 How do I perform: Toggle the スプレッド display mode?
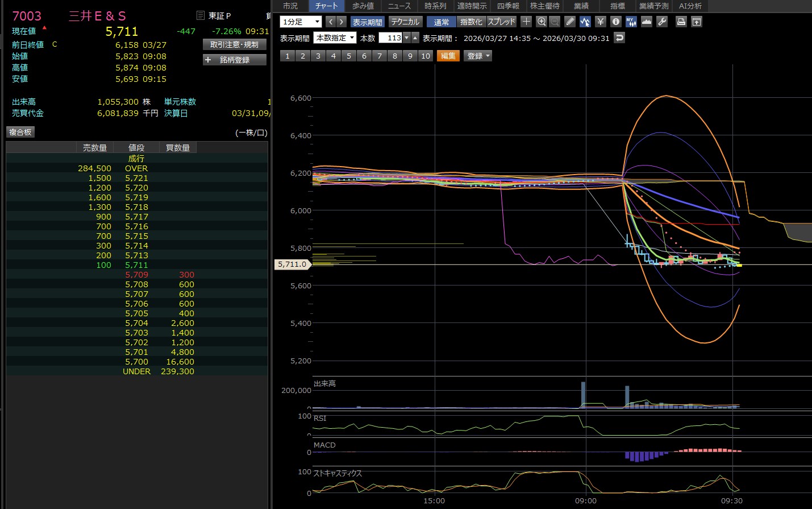(501, 22)
